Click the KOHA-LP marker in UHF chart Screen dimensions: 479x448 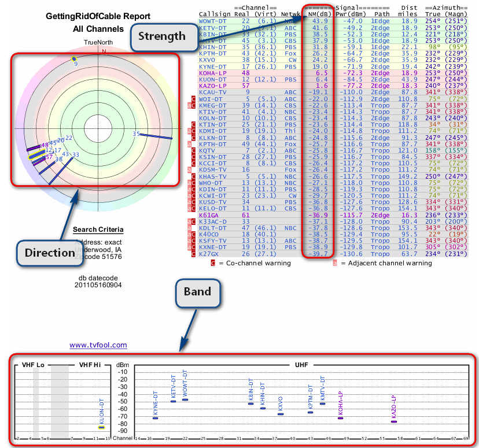tap(340, 417)
